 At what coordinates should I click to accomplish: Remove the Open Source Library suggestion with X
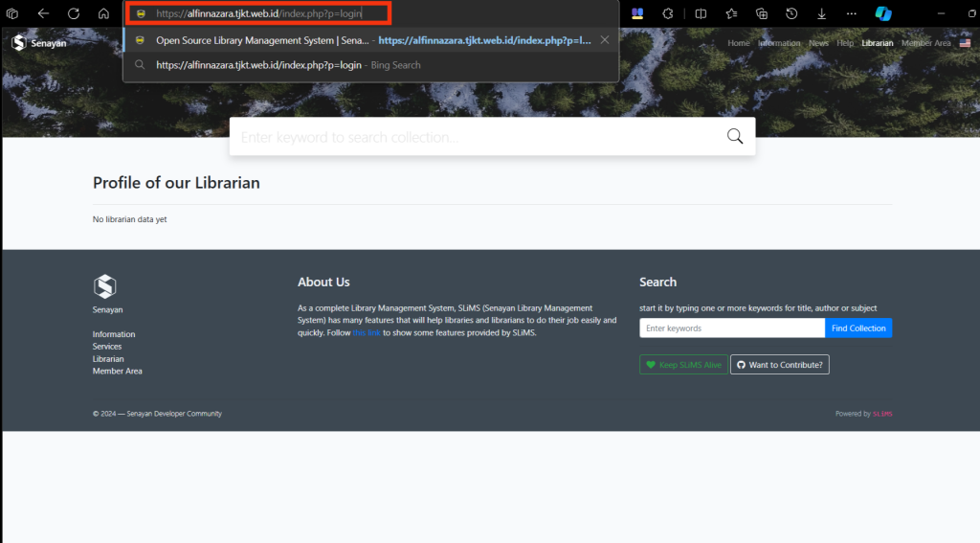(x=604, y=40)
